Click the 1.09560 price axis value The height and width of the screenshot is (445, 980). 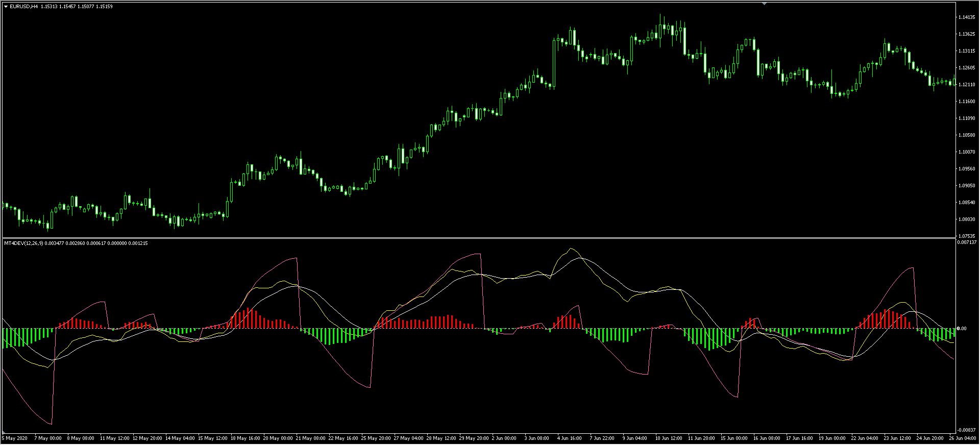click(967, 169)
